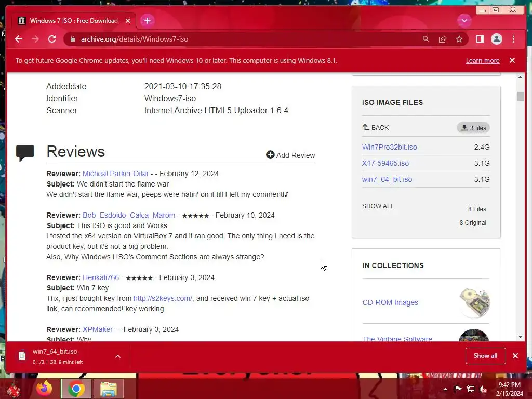Click the ISO IMAGE FILES heading

pyautogui.click(x=393, y=102)
